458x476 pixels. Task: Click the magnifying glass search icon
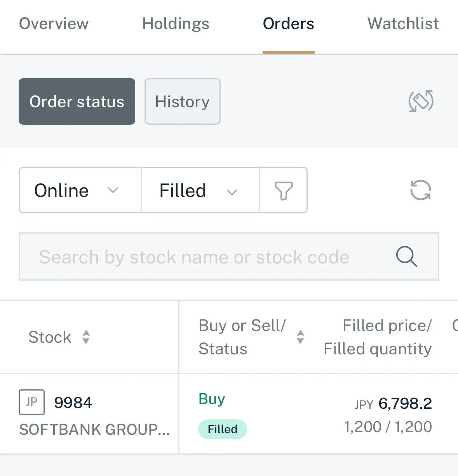pyautogui.click(x=406, y=256)
